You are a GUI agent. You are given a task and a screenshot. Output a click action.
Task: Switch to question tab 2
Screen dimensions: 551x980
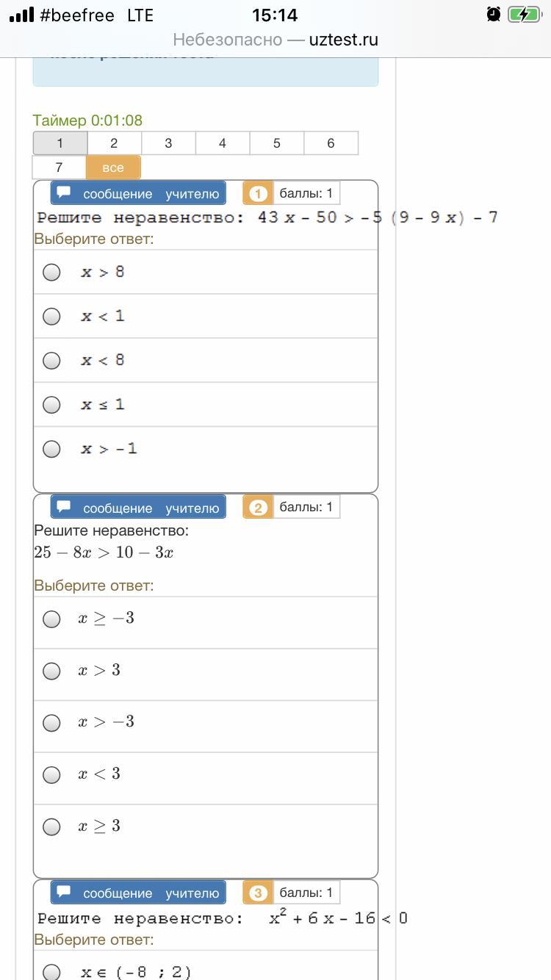[x=114, y=143]
